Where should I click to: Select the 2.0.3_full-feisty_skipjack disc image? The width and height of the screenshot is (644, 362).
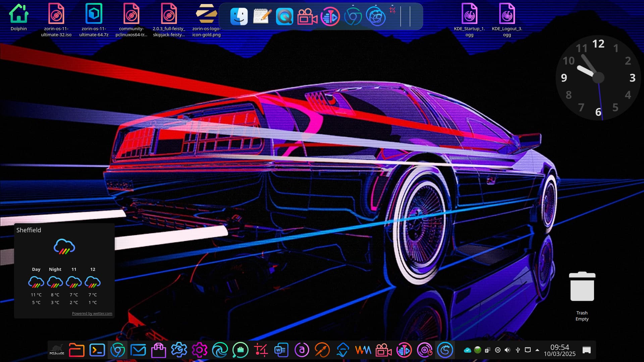169,19
